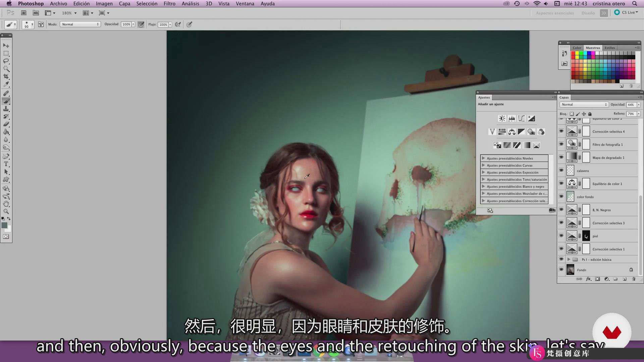Select the Paint Bucket tool
The image size is (644, 362).
(x=6, y=132)
